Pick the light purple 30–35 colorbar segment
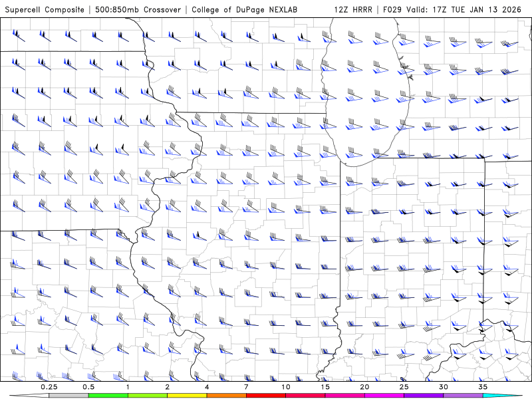532x399 pixels. (463, 396)
